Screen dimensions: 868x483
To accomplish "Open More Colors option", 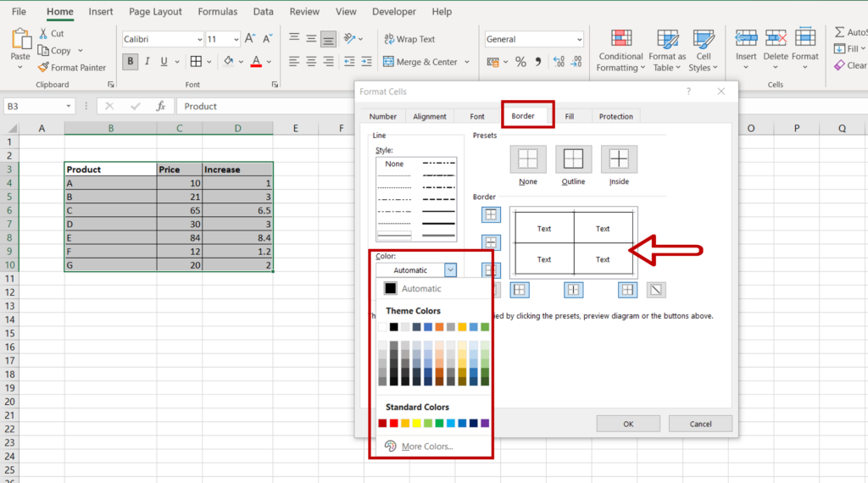I will [x=427, y=447].
